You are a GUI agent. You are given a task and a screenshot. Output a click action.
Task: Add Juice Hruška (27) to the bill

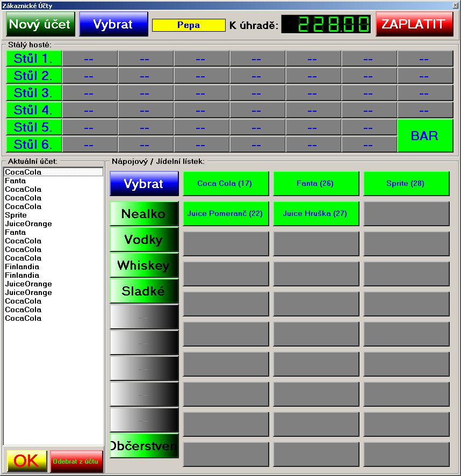click(316, 213)
